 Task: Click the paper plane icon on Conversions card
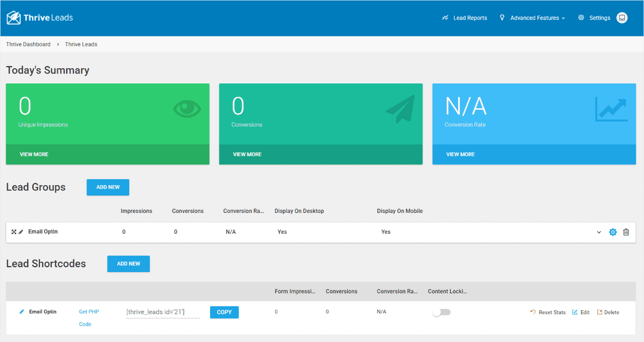[x=400, y=108]
